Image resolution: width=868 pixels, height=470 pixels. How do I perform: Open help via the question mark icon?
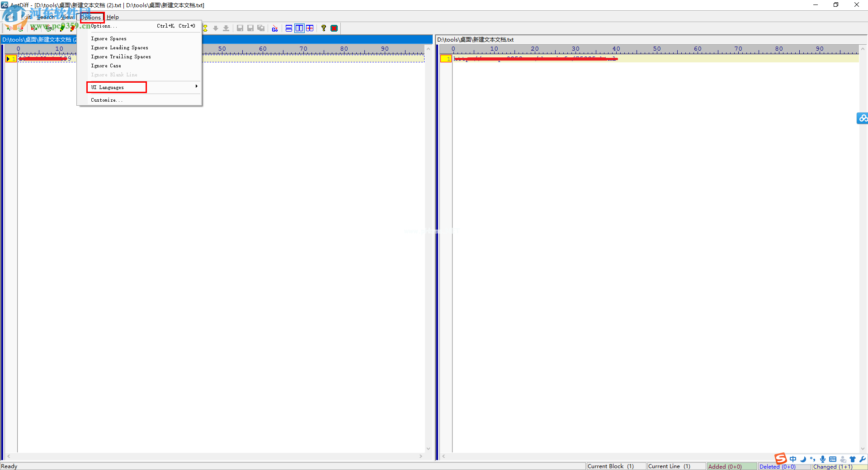324,28
